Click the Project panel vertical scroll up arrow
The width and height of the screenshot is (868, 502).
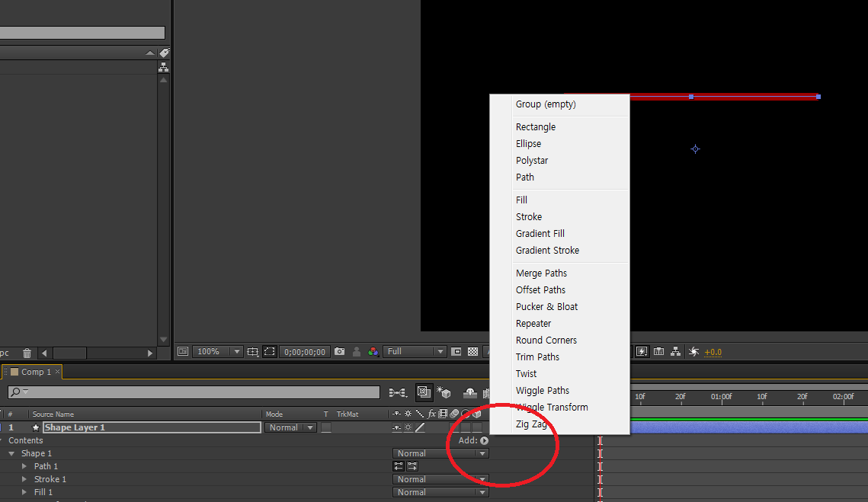click(x=163, y=80)
